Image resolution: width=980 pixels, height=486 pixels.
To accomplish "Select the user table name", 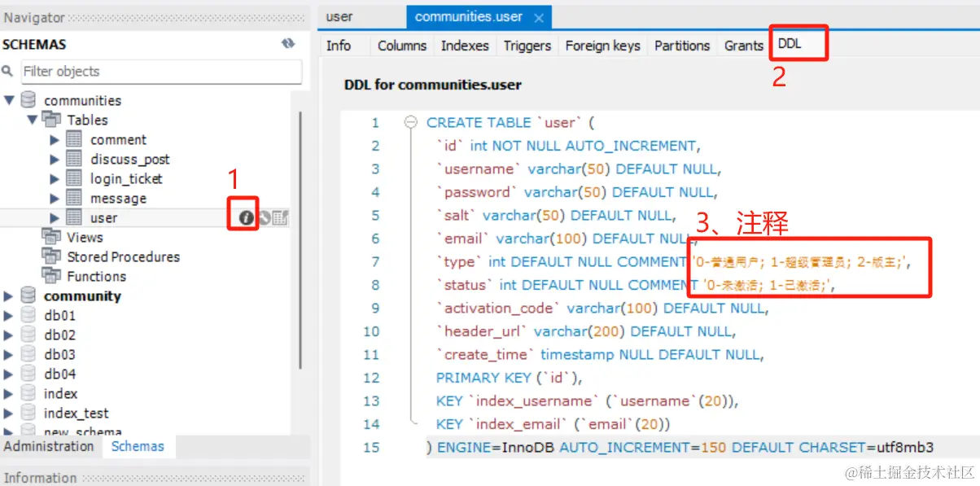I will point(103,217).
